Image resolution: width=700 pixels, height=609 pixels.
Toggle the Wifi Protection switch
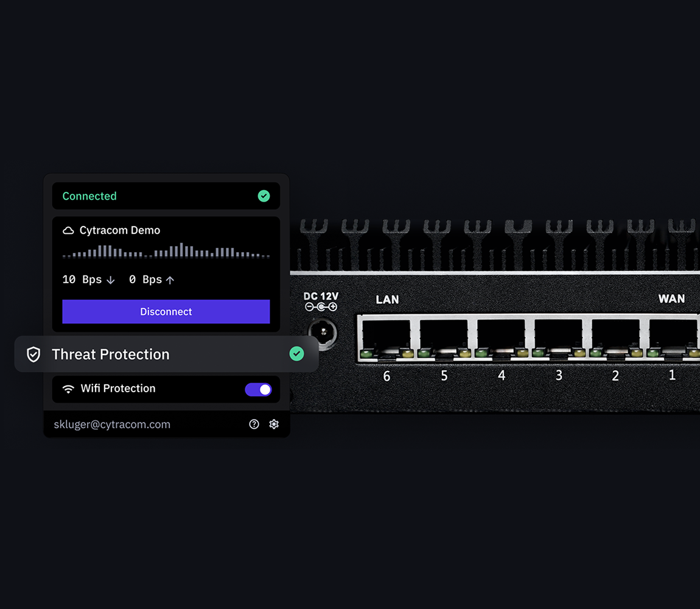click(258, 390)
